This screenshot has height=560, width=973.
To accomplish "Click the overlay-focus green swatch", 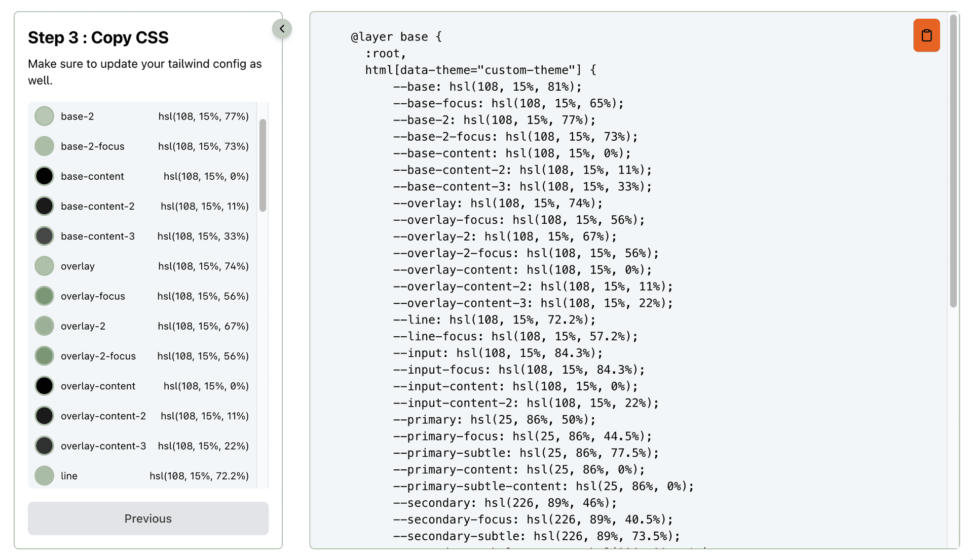I will click(45, 296).
